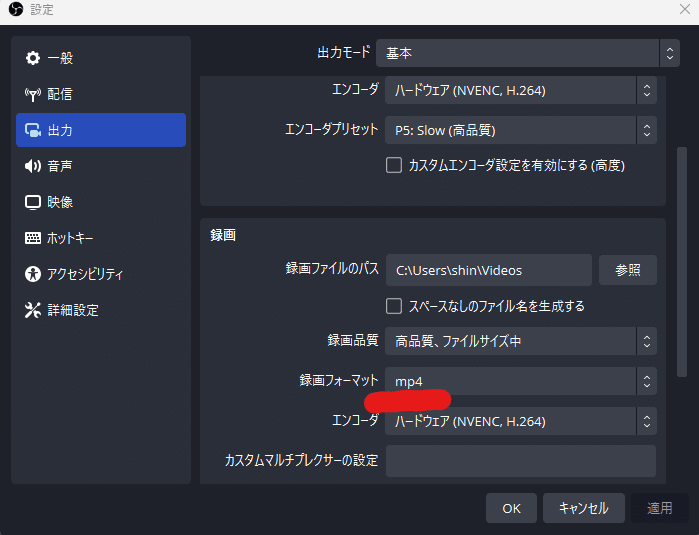Expand the エンコーダプリセット dropdown P5: Slow
The width and height of the screenshot is (699, 535).
pos(521,130)
